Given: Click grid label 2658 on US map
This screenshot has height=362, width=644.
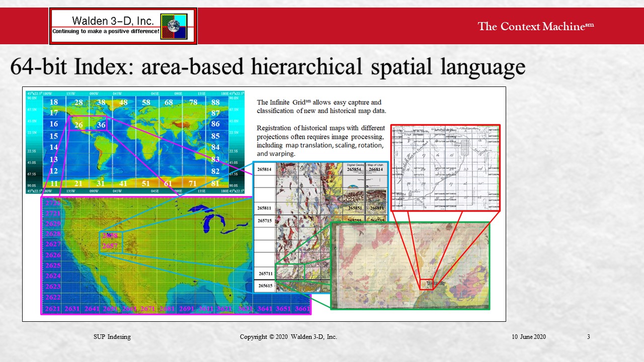Looking at the screenshot, I should click(110, 236).
